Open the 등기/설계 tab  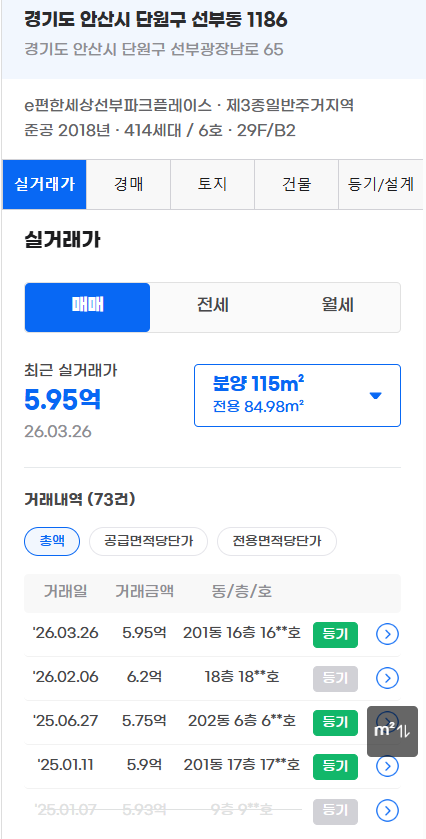[381, 185]
